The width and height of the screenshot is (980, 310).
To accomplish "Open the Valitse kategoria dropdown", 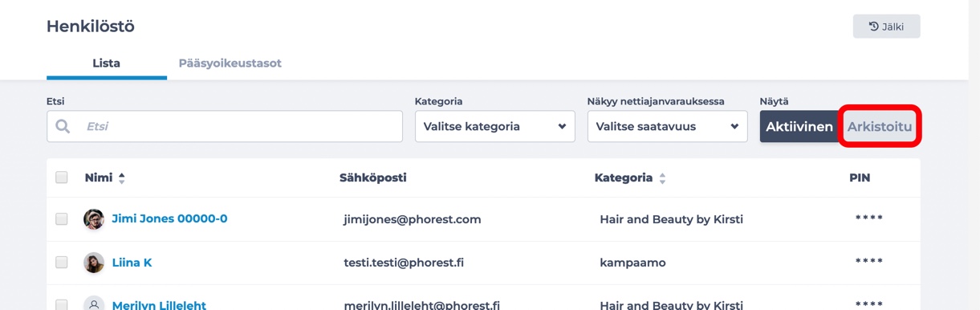I will click(x=495, y=126).
